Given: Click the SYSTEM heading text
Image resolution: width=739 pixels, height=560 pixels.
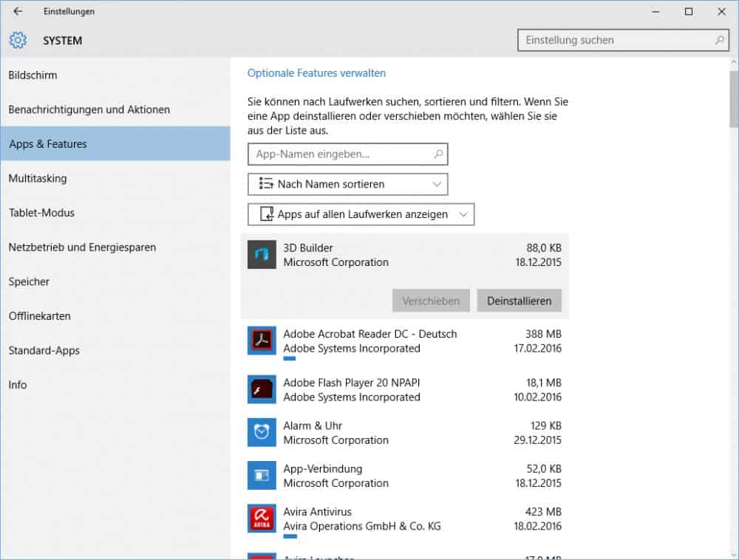Looking at the screenshot, I should tap(62, 41).
